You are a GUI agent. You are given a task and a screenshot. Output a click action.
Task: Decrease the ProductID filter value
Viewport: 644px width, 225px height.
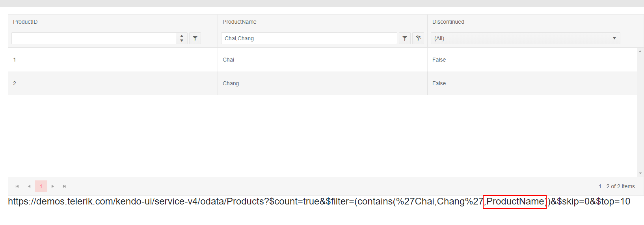coord(182,41)
